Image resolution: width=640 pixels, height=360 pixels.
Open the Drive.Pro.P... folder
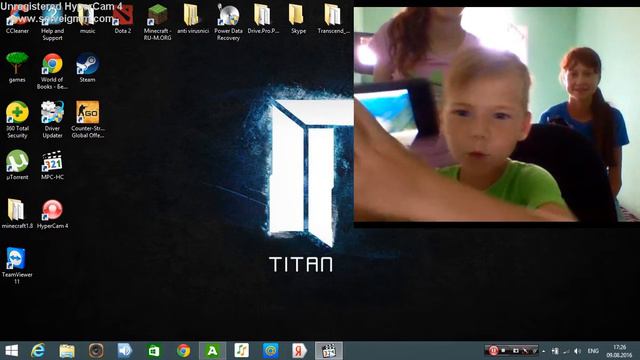(263, 20)
